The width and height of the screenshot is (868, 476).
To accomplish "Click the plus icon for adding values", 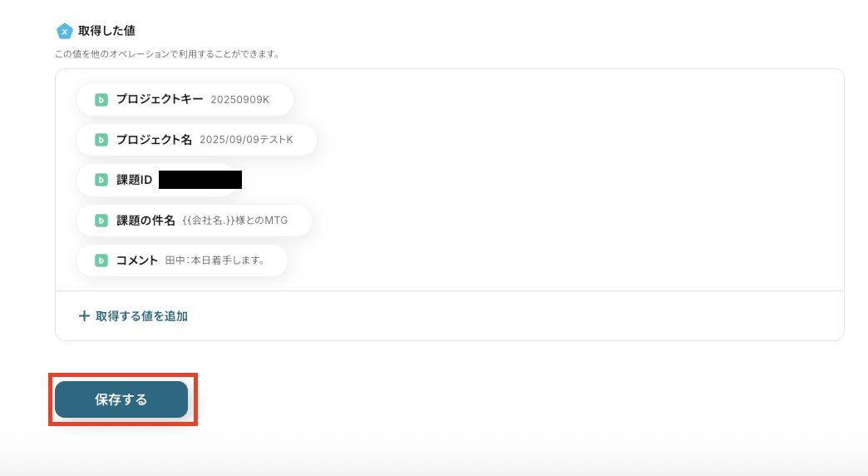I will 84,316.
